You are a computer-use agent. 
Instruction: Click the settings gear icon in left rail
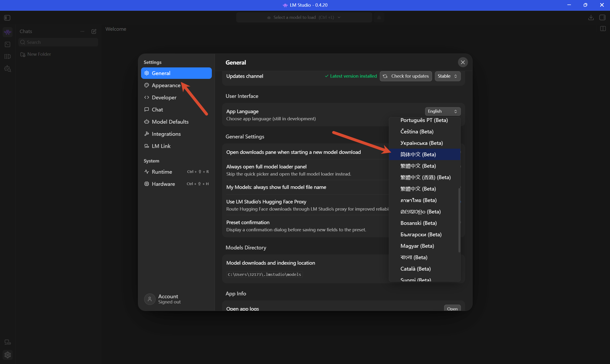[x=8, y=355]
